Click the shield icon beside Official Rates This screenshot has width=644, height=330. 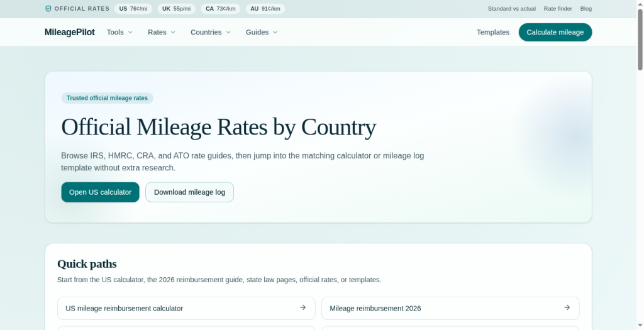point(48,9)
